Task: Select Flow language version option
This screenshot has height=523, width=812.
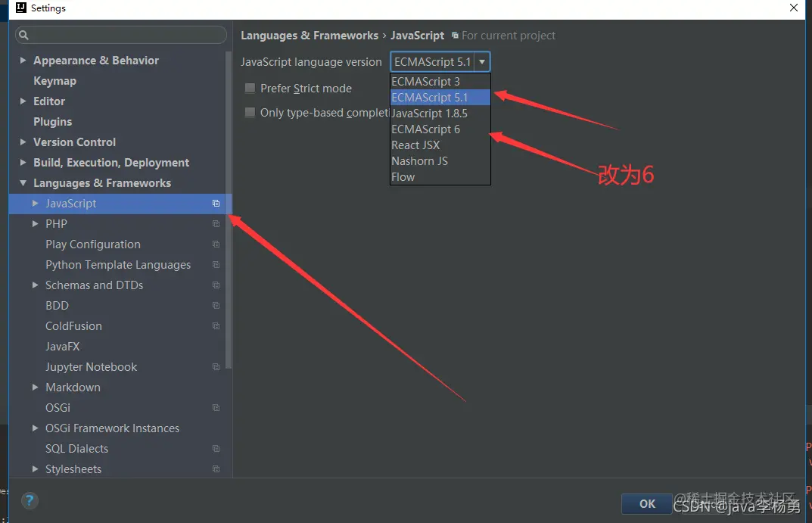Action: coord(440,177)
